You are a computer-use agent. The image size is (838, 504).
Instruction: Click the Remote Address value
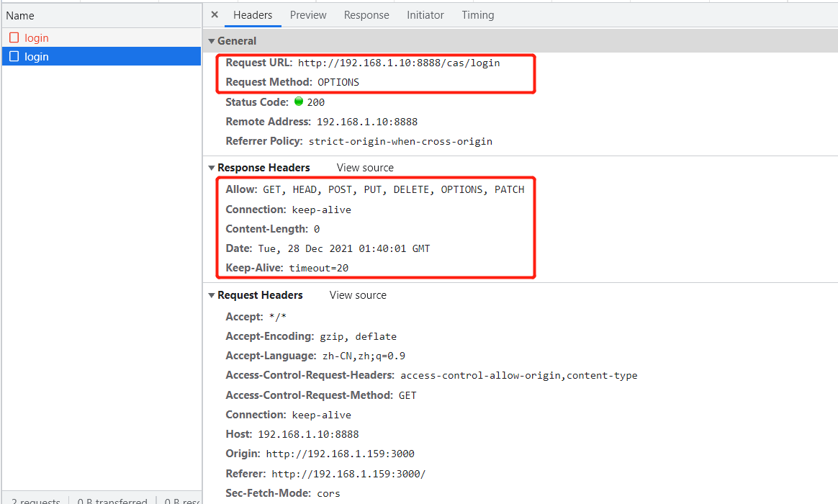(366, 122)
